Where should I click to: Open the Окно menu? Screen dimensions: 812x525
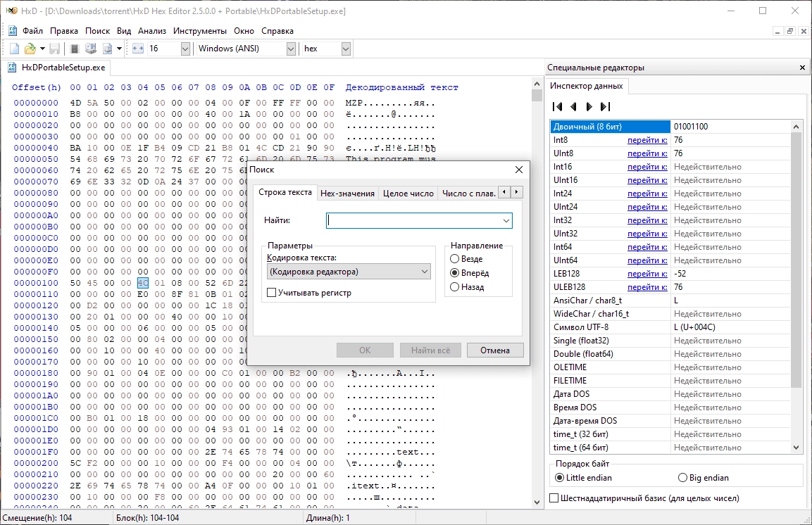point(244,31)
